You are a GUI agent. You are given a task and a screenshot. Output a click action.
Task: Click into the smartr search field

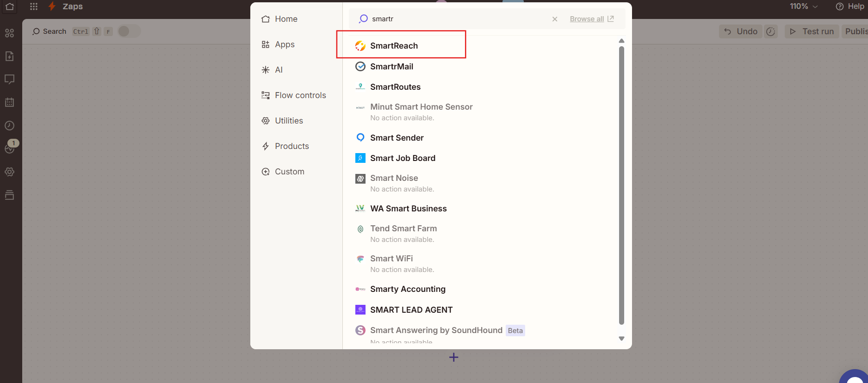pos(458,19)
